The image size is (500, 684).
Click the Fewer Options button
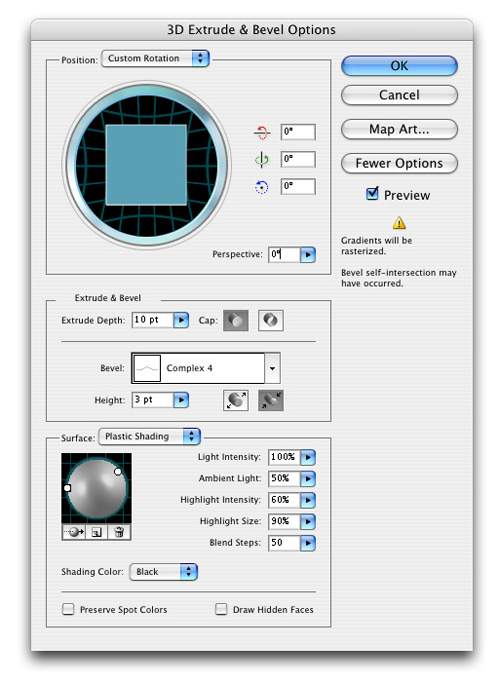(x=399, y=164)
